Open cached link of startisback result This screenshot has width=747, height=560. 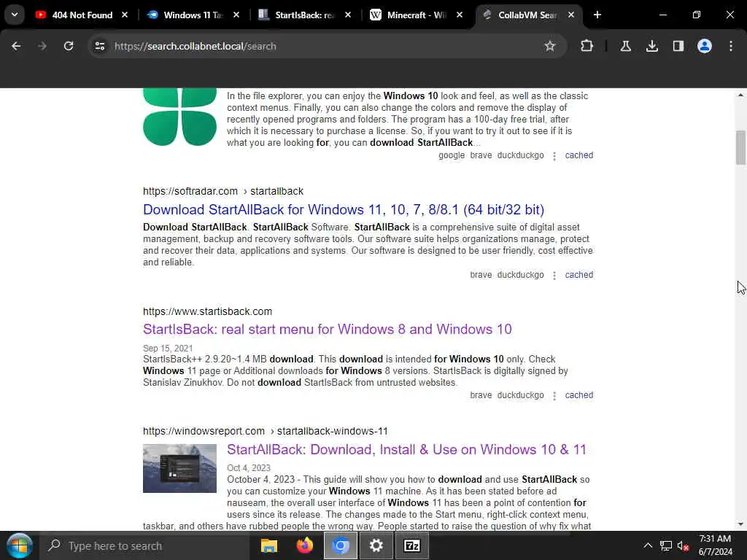(578, 395)
